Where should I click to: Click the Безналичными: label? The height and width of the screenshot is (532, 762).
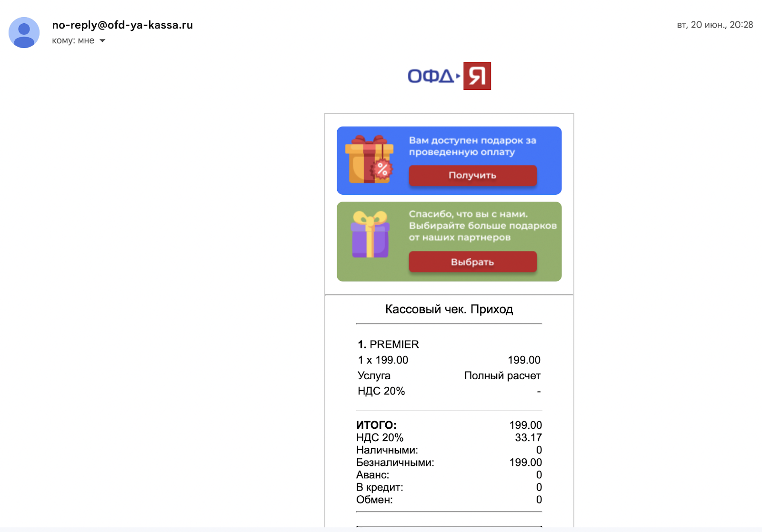[395, 462]
